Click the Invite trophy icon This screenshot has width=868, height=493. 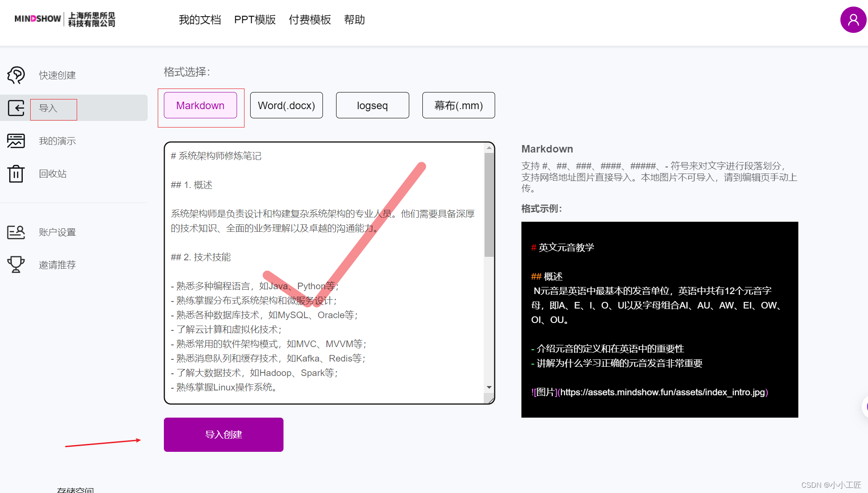(16, 265)
